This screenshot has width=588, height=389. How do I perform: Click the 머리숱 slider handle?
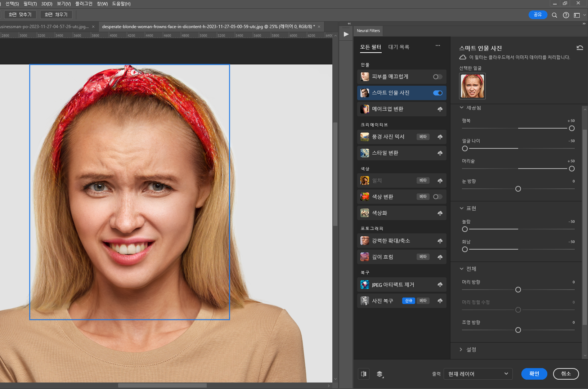pyautogui.click(x=572, y=169)
